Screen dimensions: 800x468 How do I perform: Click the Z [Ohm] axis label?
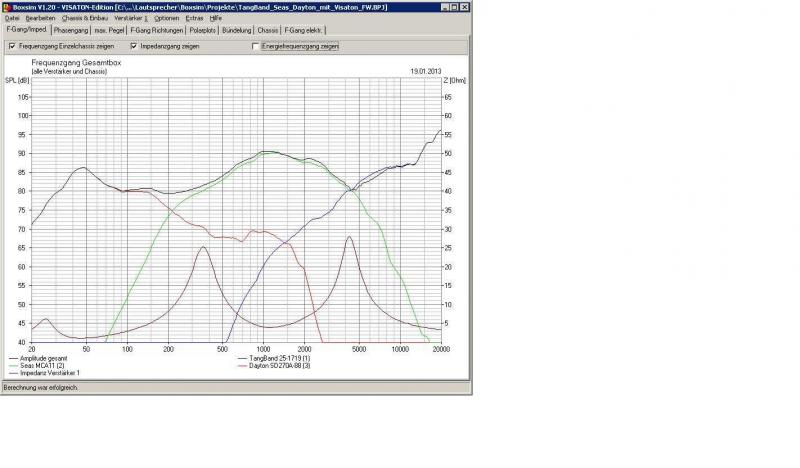[x=455, y=81]
